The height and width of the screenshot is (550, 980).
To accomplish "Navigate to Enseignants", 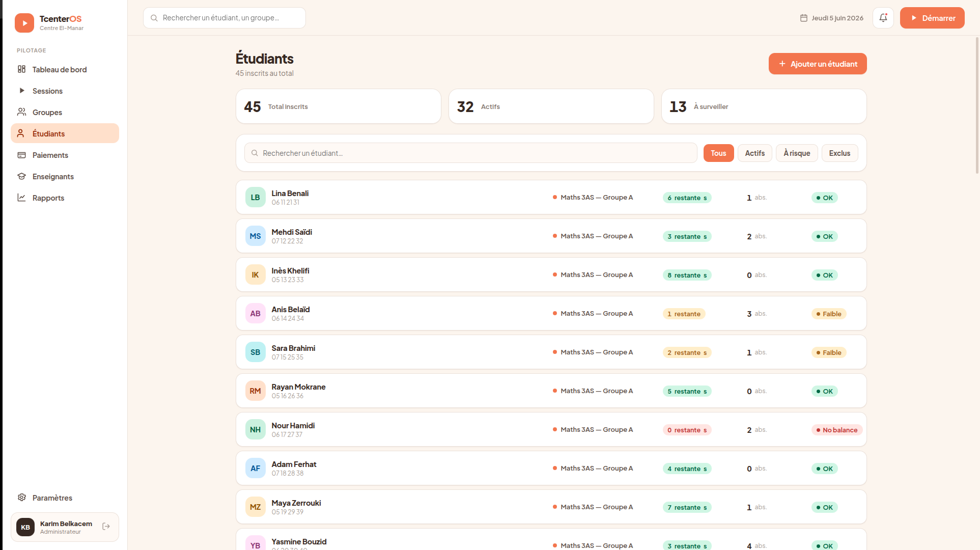I will coord(65,176).
